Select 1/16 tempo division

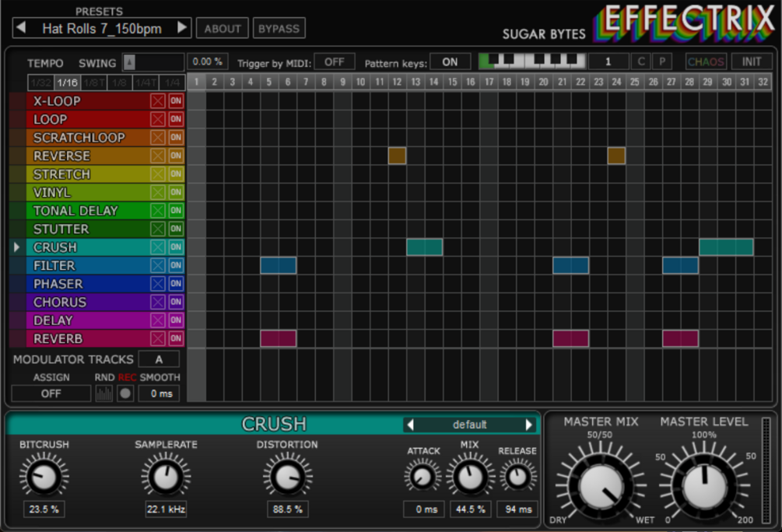coord(67,82)
